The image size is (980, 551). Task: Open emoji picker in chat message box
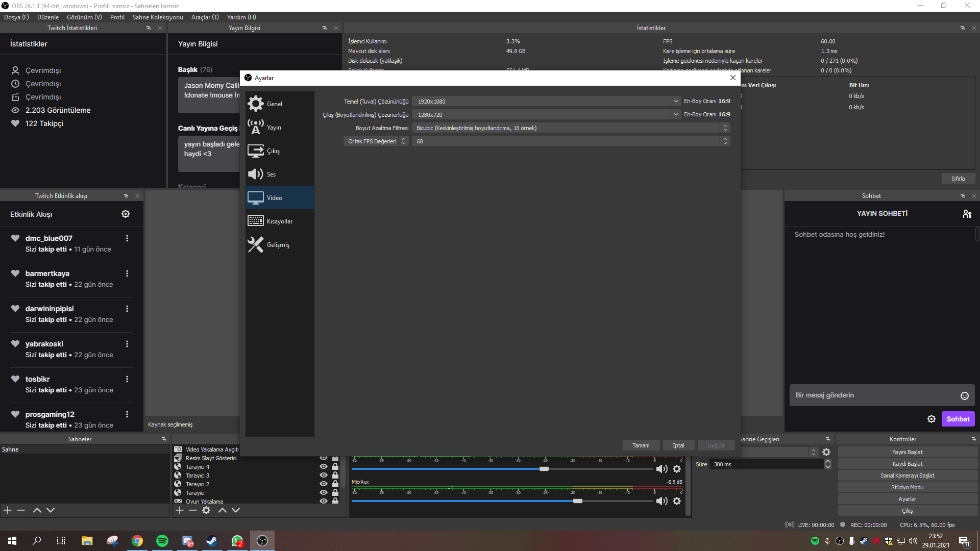[965, 395]
